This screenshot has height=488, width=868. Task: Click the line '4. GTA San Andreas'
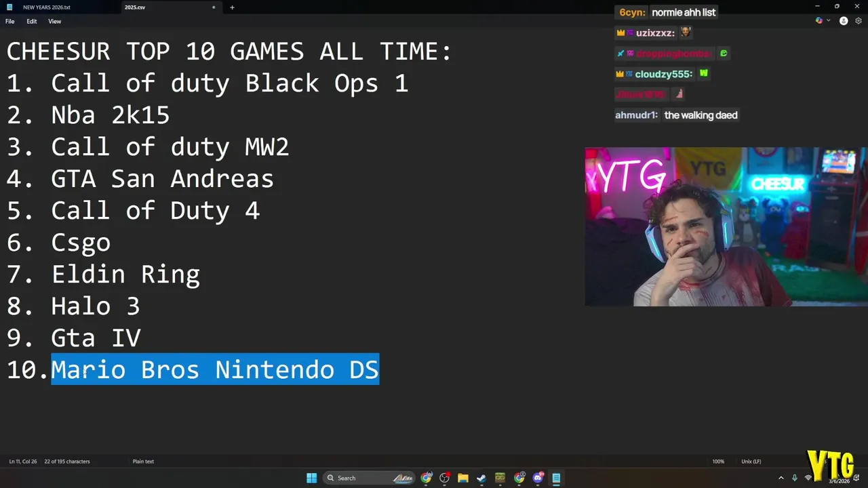(x=140, y=179)
